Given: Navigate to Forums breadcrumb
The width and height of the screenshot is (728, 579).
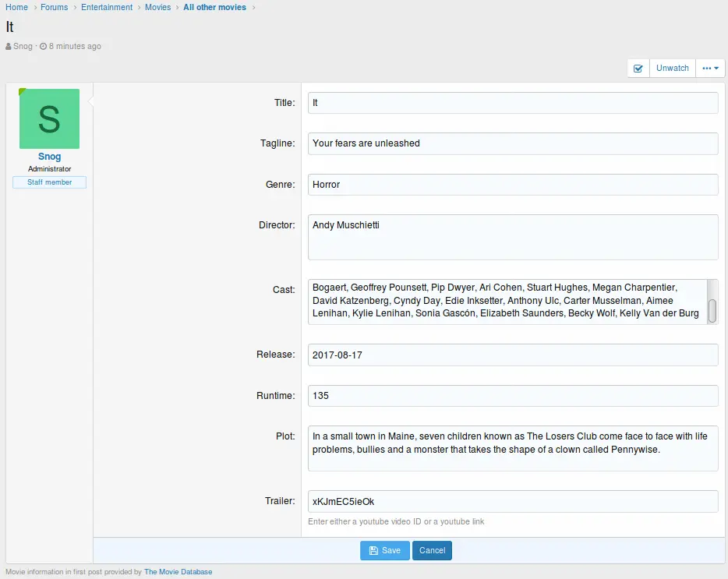Looking at the screenshot, I should (x=55, y=7).
